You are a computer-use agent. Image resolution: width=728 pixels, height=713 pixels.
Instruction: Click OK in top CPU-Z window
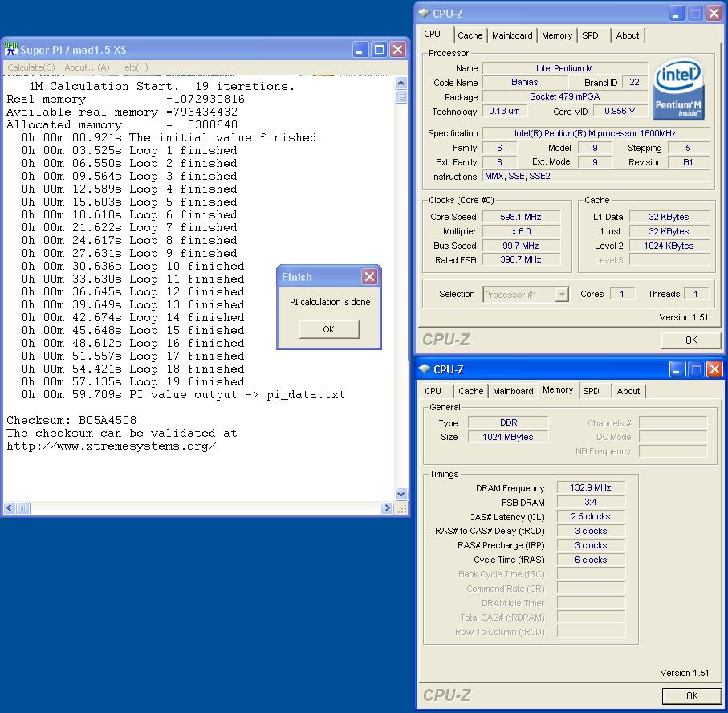click(691, 340)
